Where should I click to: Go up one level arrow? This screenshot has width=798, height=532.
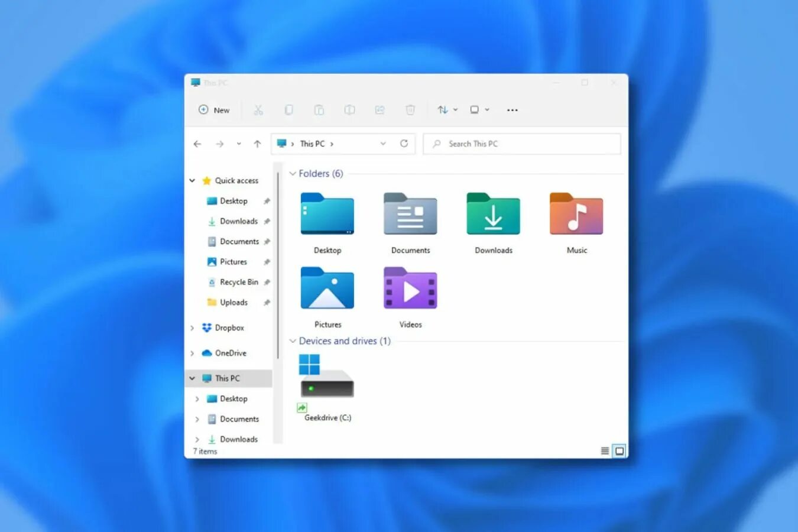pyautogui.click(x=257, y=144)
